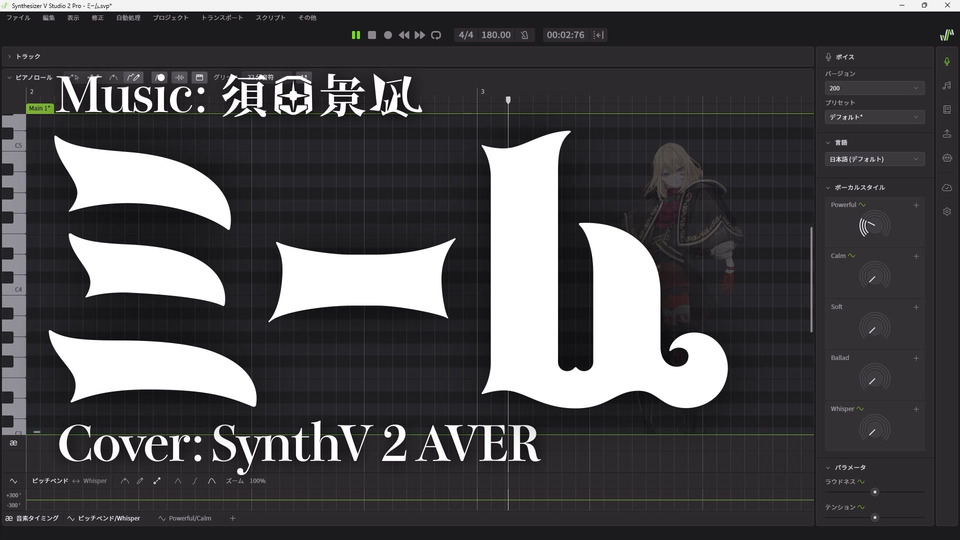960x540 pixels.
Task: Click the plus button next to Calm
Action: pos(916,256)
